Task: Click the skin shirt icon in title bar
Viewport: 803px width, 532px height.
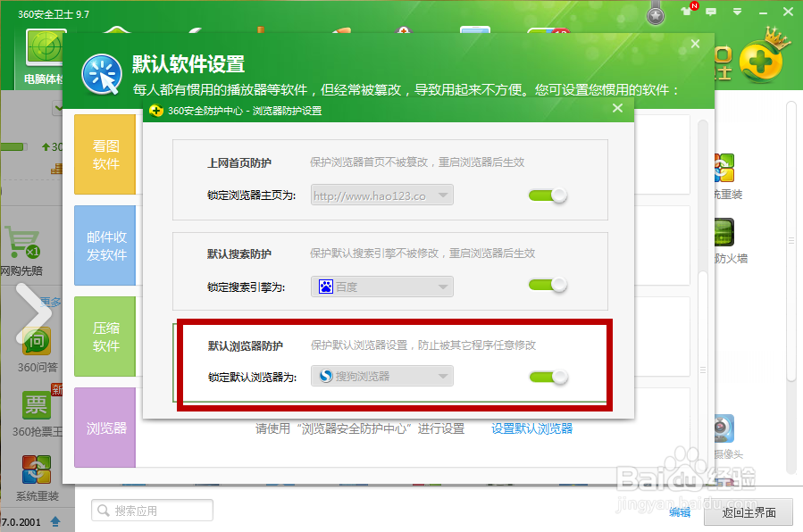Action: pyautogui.click(x=686, y=12)
